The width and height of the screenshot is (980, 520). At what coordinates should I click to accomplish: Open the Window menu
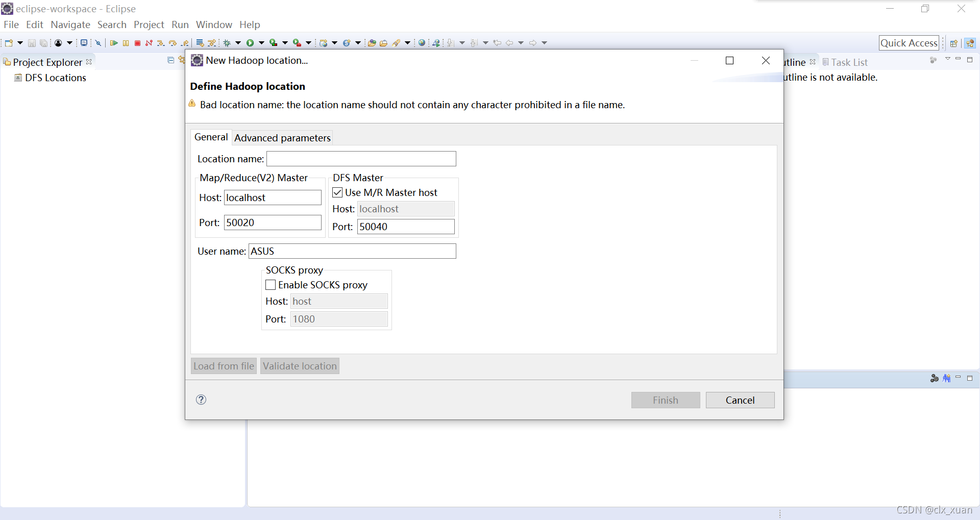tap(214, 24)
